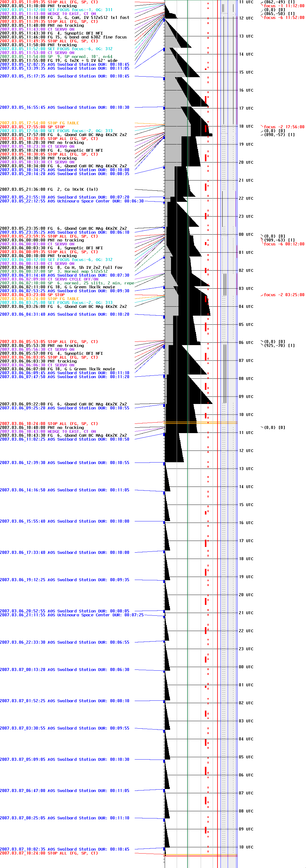The height and width of the screenshot is (868, 306).
Task: Click FG 8 Ca H Full Fov entry
Action: [x=61, y=268]
